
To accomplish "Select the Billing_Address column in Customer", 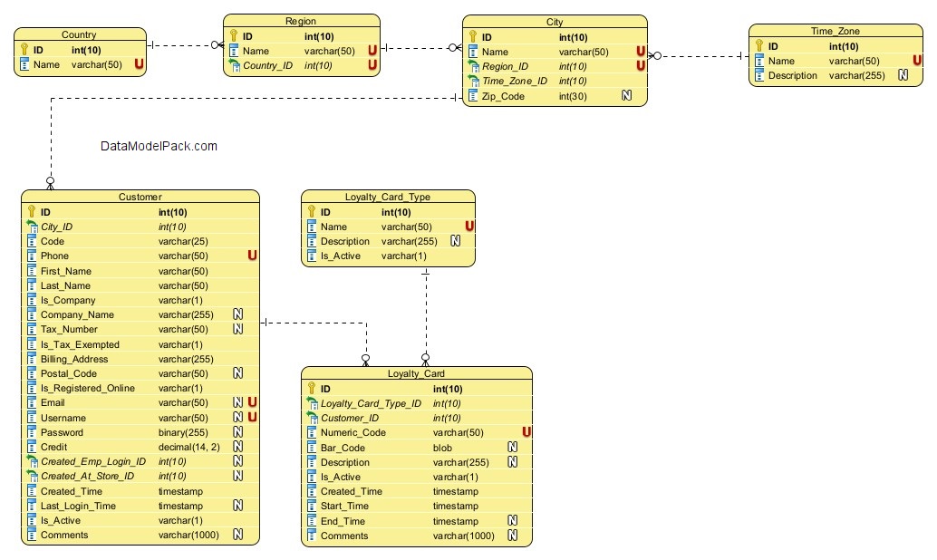I will click(x=74, y=359).
